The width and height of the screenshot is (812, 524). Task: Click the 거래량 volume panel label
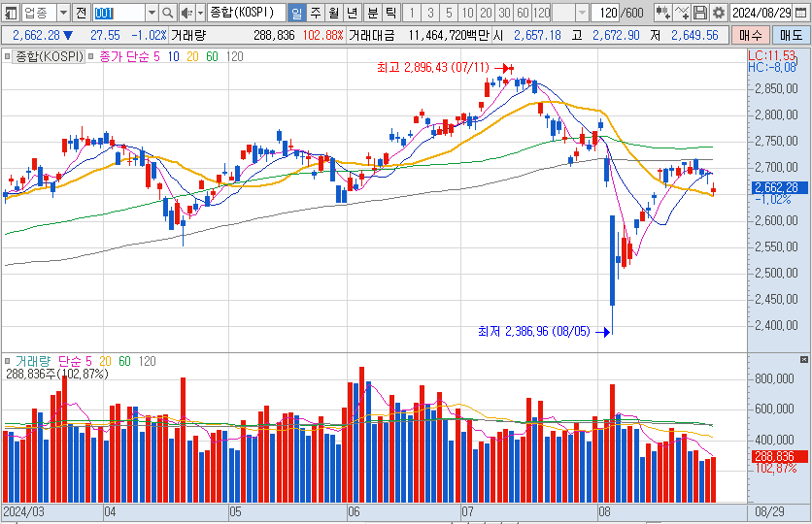click(33, 361)
